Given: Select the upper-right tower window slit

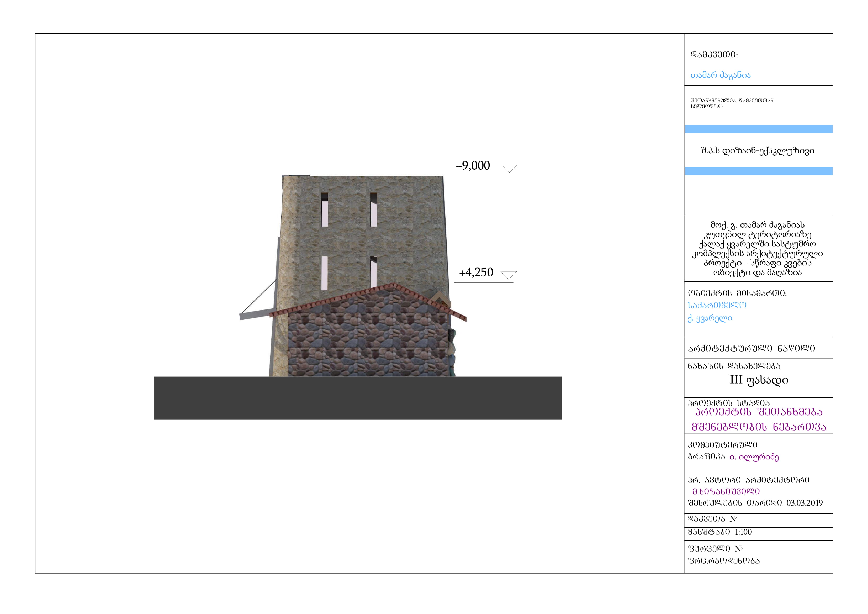Looking at the screenshot, I should click(x=373, y=210).
